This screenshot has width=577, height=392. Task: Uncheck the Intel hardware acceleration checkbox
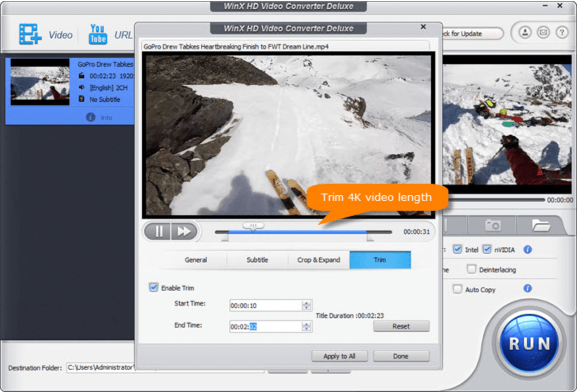(x=457, y=249)
